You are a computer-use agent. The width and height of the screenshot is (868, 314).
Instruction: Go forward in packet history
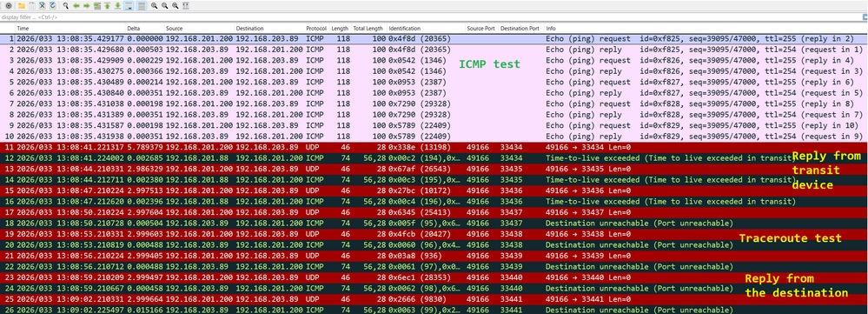click(87, 5)
